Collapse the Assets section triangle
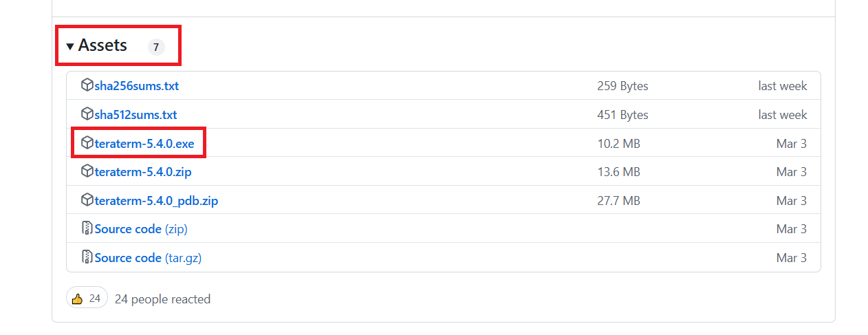 pos(70,47)
